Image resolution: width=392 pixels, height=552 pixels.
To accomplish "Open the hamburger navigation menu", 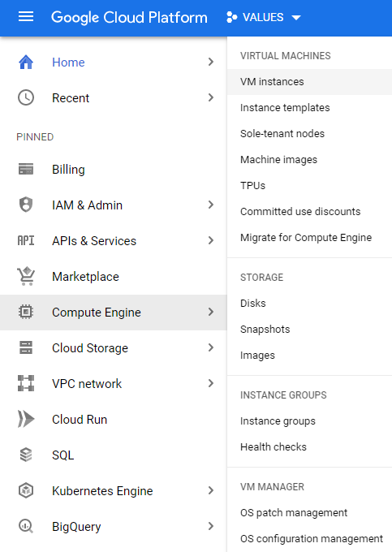I will coord(26,16).
